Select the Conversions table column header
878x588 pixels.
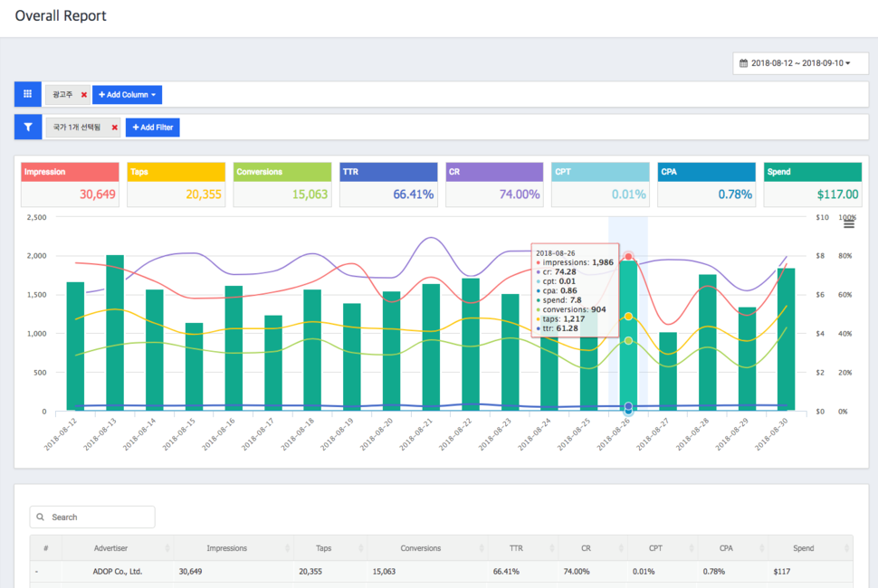tap(421, 548)
